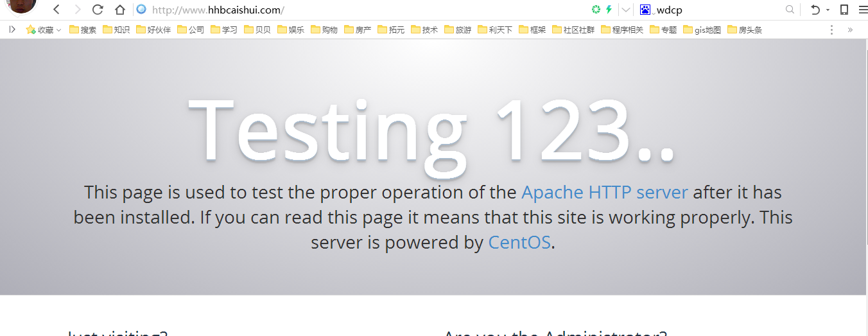Click the magnifier search icon
Screen dimensions: 868x336
[790, 10]
